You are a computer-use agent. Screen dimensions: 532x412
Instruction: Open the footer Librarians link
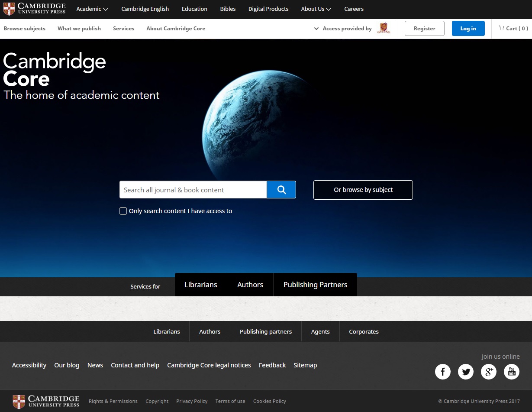(167, 331)
